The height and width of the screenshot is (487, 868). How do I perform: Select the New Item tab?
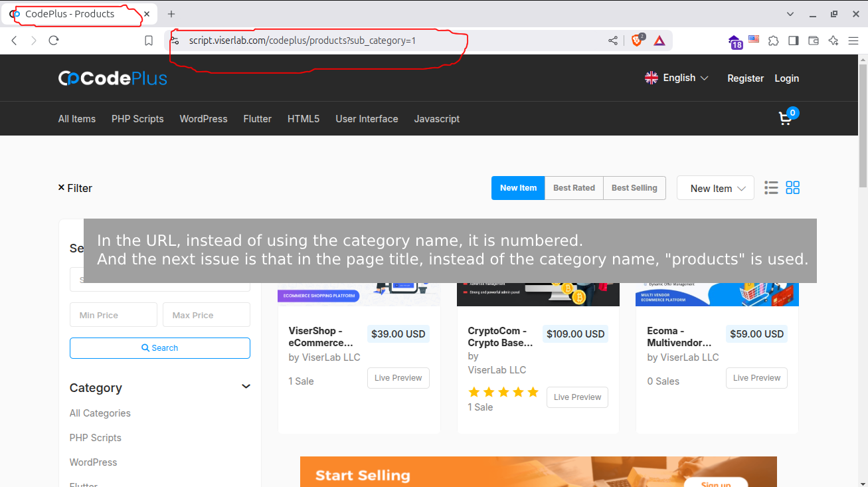tap(518, 188)
